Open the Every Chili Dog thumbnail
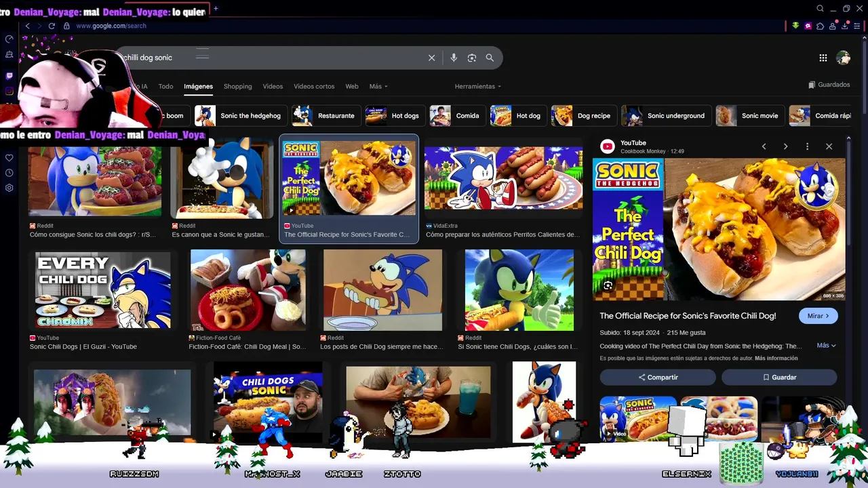Image resolution: width=868 pixels, height=488 pixels. 103,290
